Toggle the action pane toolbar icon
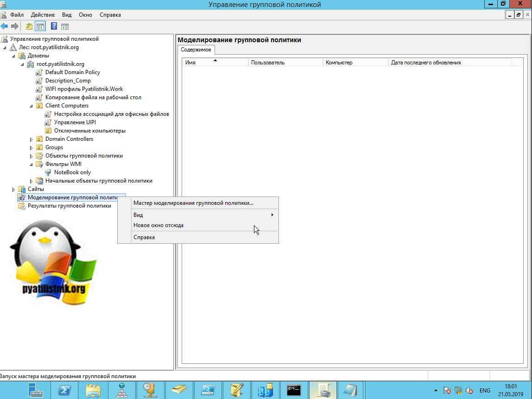 [x=65, y=26]
